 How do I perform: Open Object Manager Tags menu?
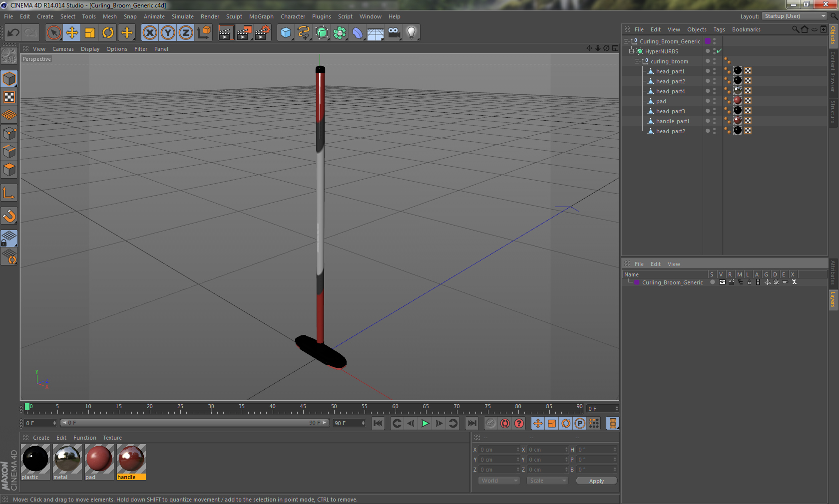point(719,29)
